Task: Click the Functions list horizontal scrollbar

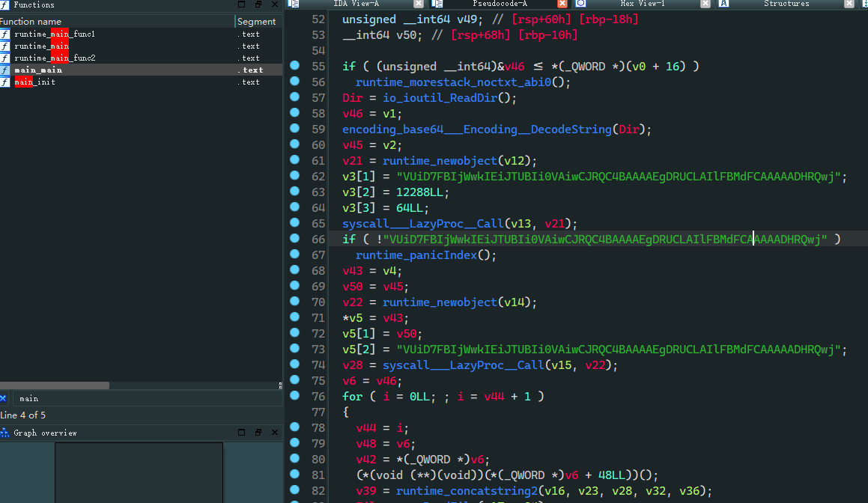Action: click(55, 385)
